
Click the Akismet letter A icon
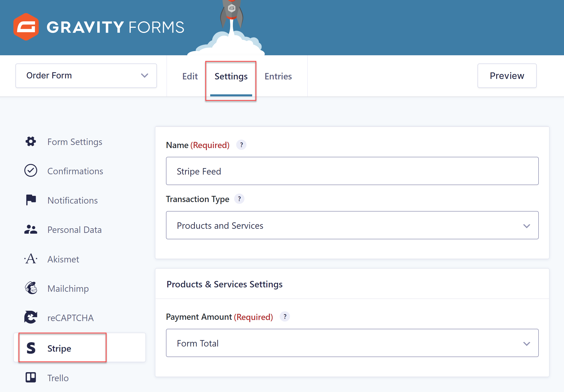(x=31, y=259)
